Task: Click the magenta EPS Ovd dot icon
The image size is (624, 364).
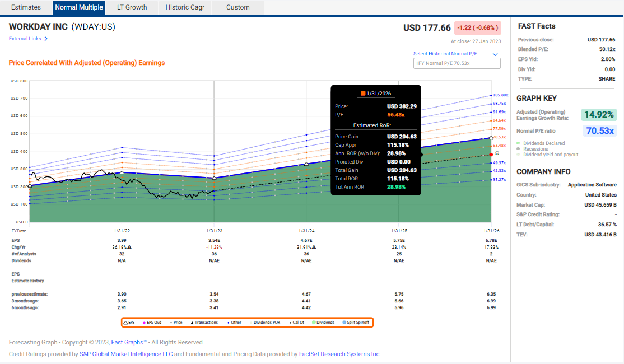Action: (143, 322)
